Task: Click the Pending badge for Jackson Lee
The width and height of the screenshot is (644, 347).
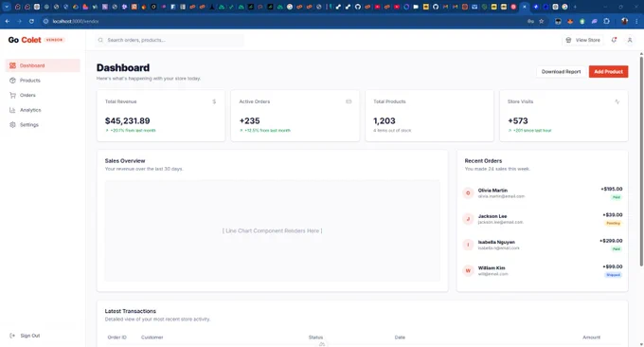Action: pyautogui.click(x=613, y=223)
